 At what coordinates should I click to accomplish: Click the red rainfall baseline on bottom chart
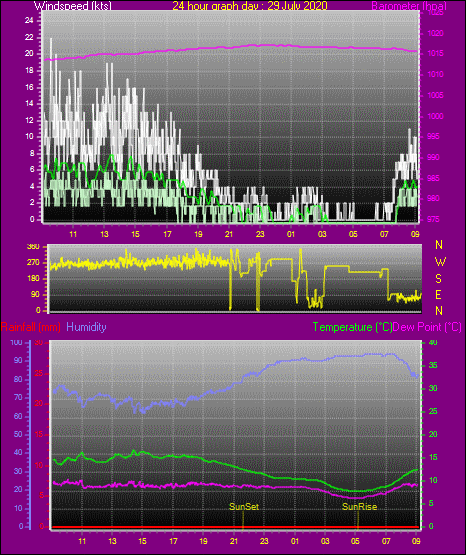(236, 527)
